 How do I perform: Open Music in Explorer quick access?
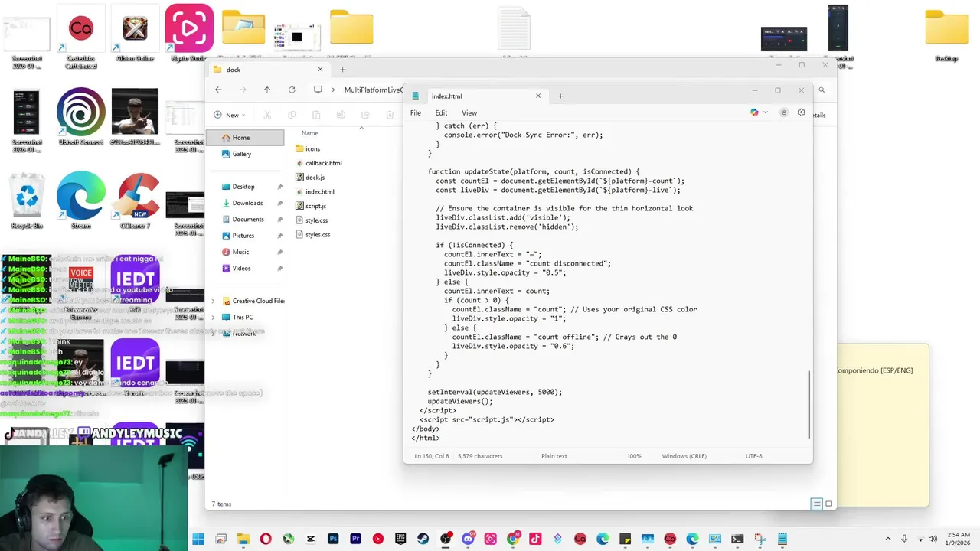point(245,252)
